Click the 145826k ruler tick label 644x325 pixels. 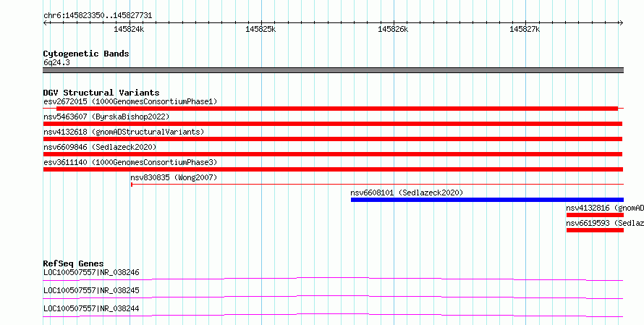393,29
